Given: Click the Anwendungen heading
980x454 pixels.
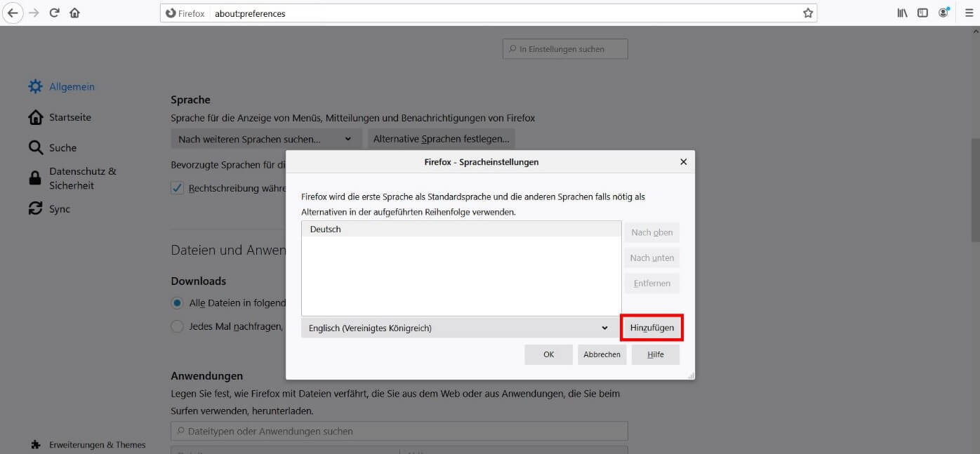Looking at the screenshot, I should pyautogui.click(x=207, y=376).
